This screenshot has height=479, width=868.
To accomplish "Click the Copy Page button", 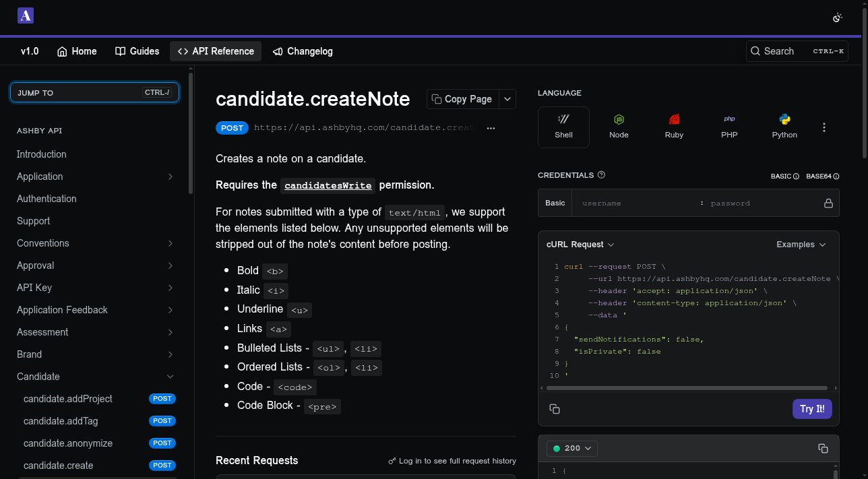I will (x=462, y=99).
